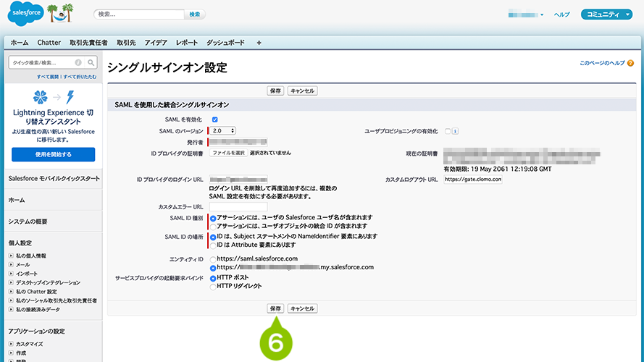The width and height of the screenshot is (644, 362).
Task: Focus the quick find search field
Action: [x=42, y=62]
